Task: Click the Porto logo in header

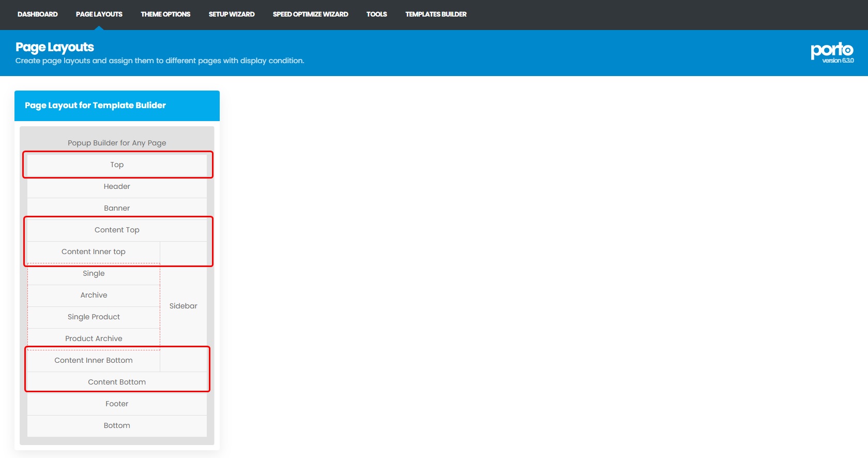Action: [832, 51]
